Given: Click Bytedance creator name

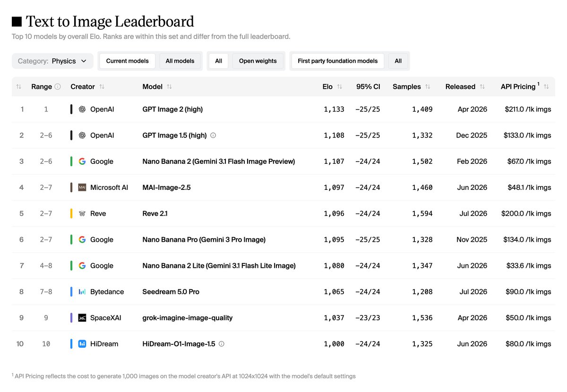Looking at the screenshot, I should (x=107, y=292).
